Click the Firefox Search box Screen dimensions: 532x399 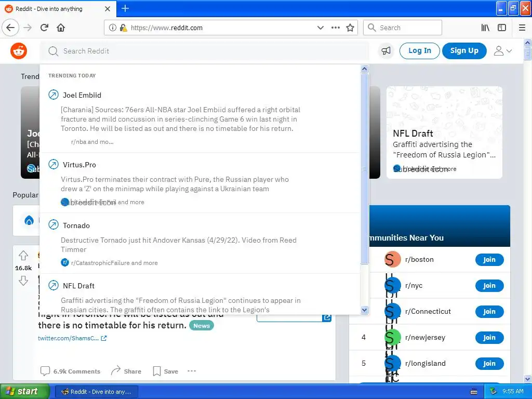(403, 28)
